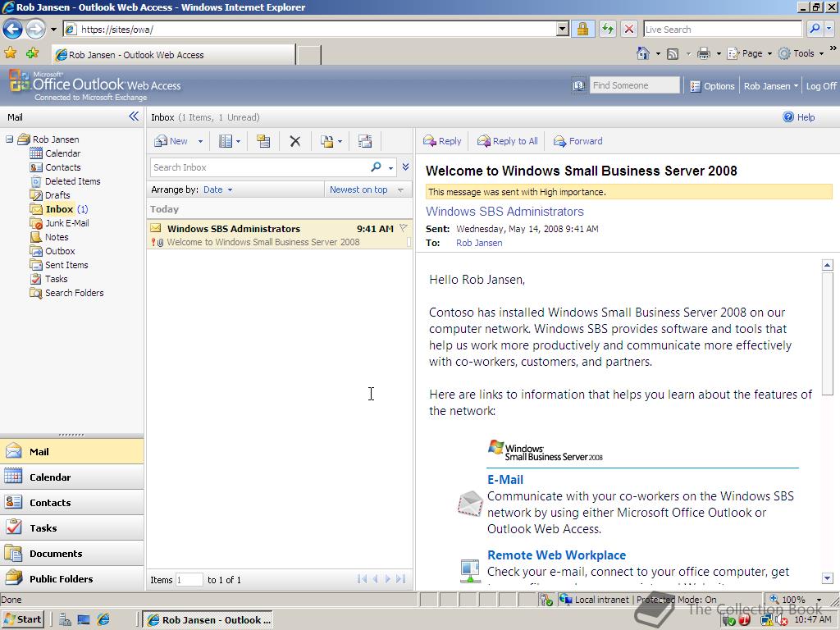Open the Address Book icon beside Find Someone
Screen dimensions: 840x630
click(x=578, y=85)
